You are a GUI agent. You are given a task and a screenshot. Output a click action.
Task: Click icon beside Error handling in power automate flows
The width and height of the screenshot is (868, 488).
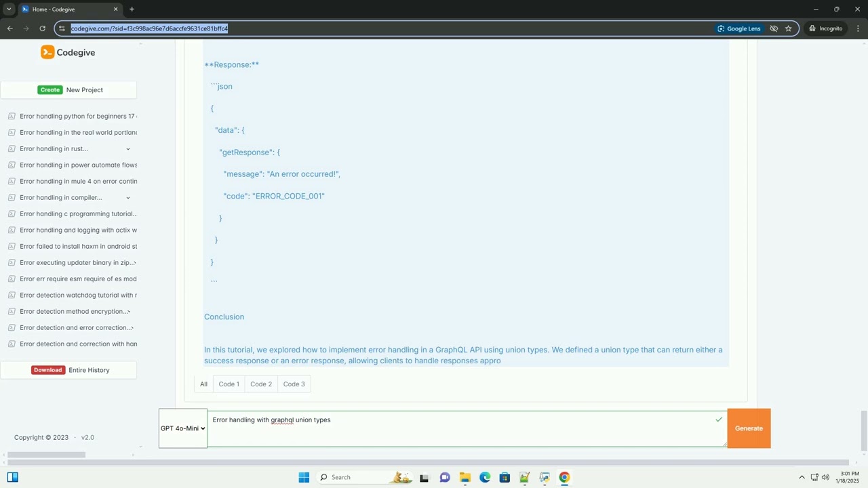pos(12,165)
